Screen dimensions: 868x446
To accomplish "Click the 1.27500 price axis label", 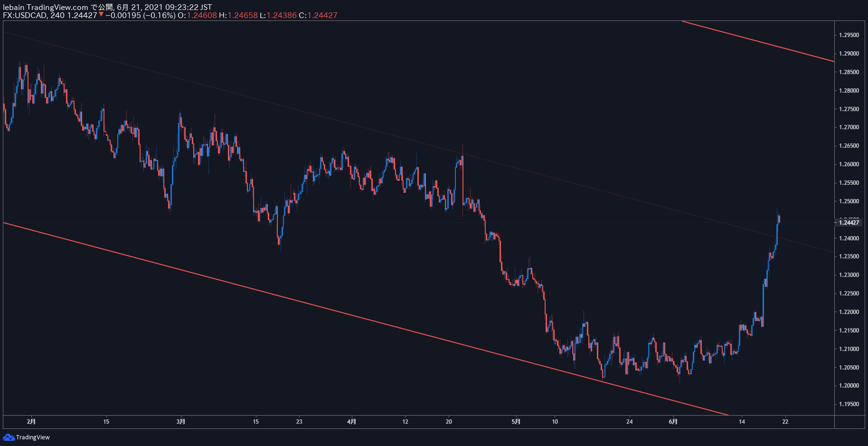I will pos(849,109).
